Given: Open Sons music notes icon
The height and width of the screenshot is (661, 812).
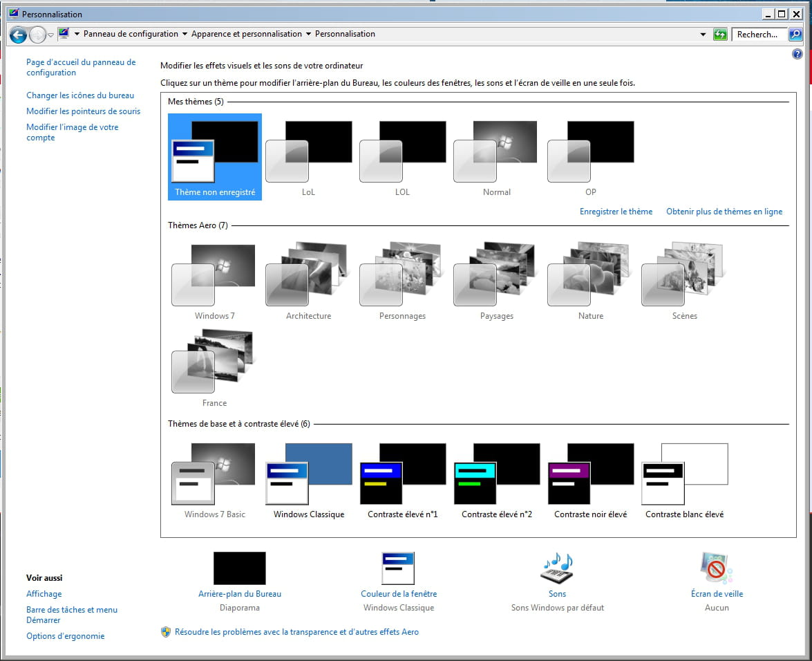Looking at the screenshot, I should (557, 568).
